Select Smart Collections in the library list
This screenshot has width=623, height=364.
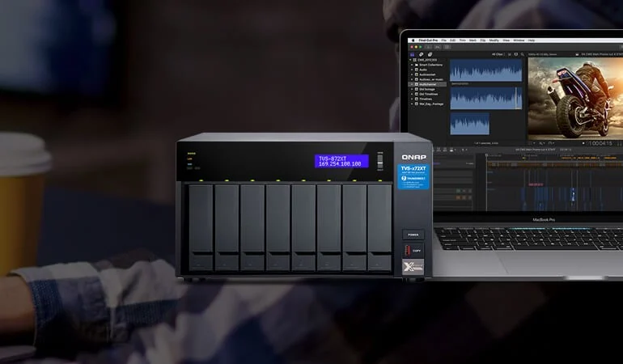(431, 65)
